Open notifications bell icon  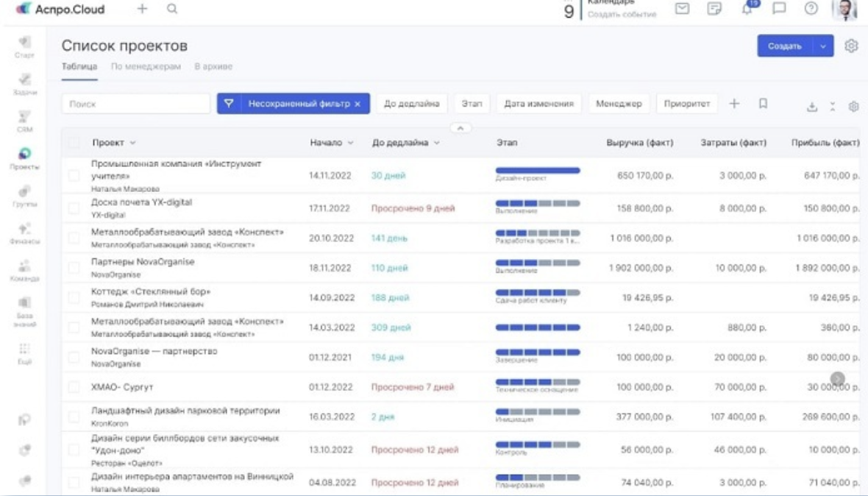747,9
